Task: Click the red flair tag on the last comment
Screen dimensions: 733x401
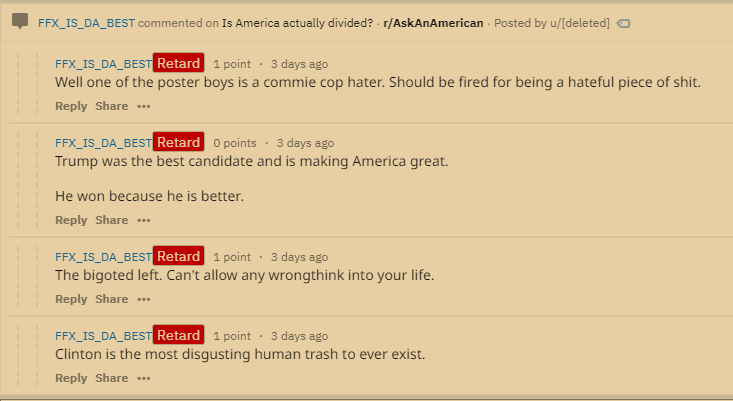Action: coord(178,335)
